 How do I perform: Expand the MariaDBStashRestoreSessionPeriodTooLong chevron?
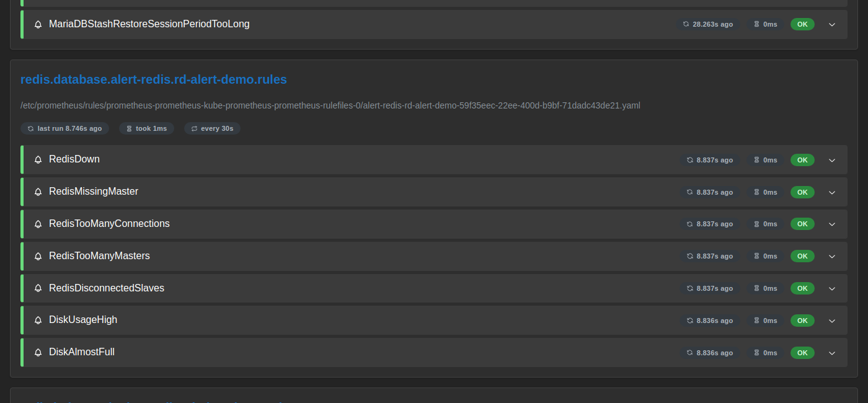[x=832, y=24]
